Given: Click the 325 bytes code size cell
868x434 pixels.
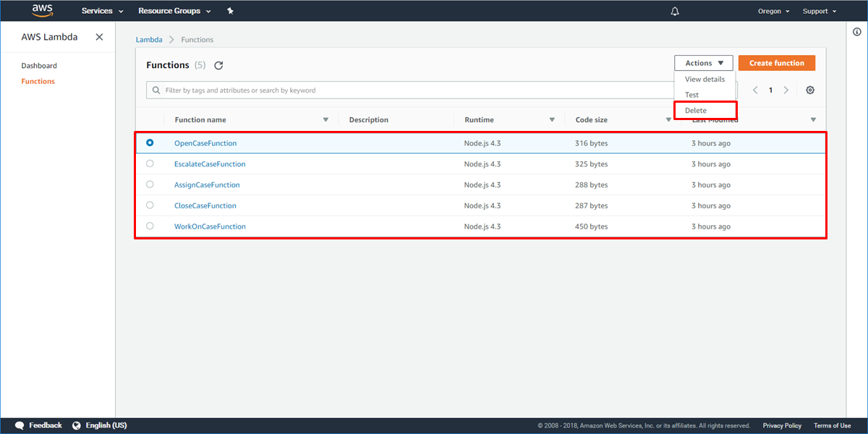Looking at the screenshot, I should coord(592,164).
